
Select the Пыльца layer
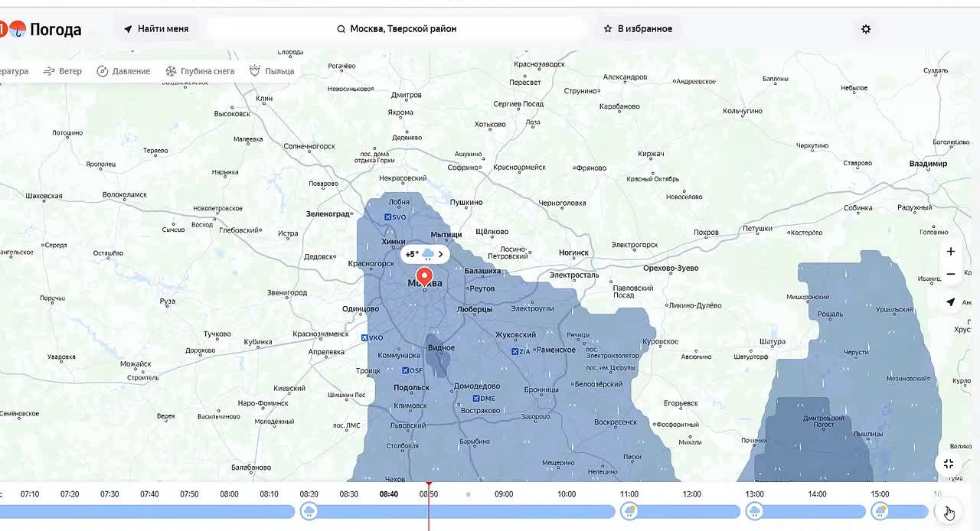pos(272,71)
